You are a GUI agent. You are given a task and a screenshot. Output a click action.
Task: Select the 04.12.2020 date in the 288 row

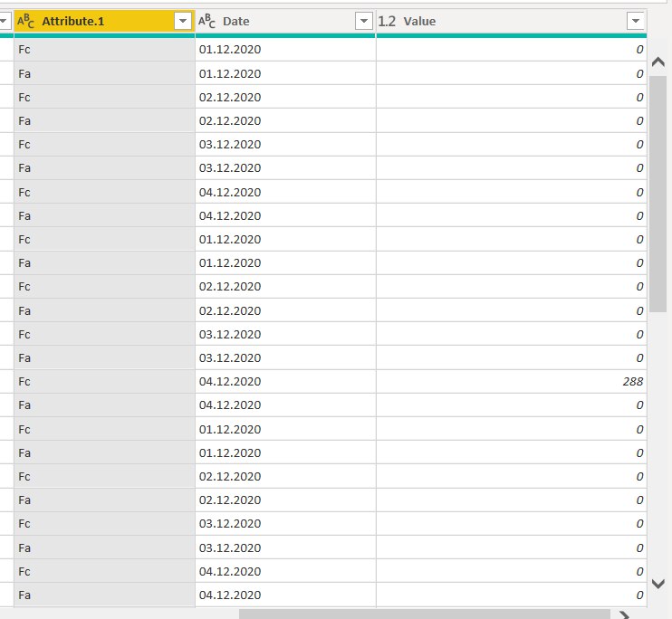coord(285,381)
